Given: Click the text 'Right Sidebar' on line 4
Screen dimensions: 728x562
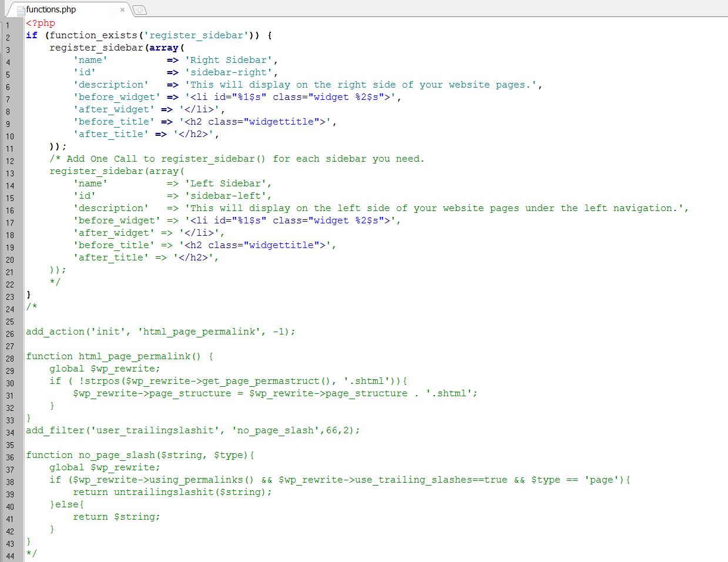Looking at the screenshot, I should point(229,60).
